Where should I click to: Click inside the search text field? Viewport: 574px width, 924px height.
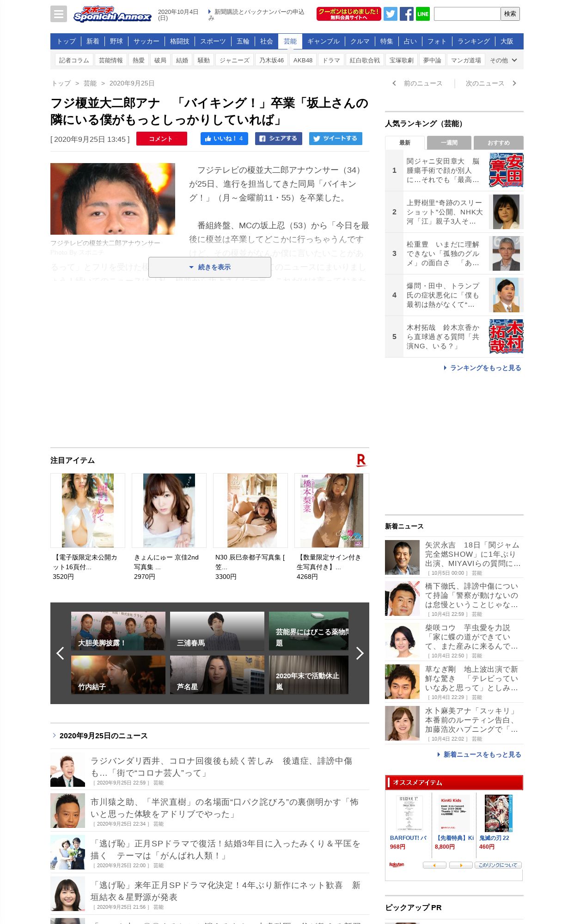click(x=467, y=14)
